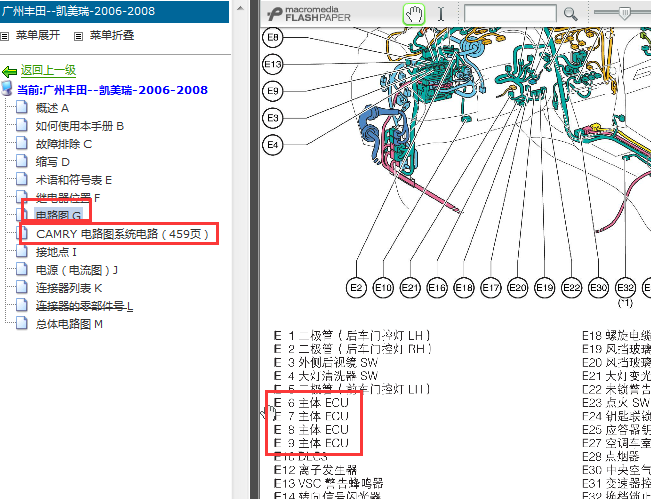This screenshot has height=499, width=651.
Task: Open CAMRY 电路图系统电路(459页)
Action: [x=122, y=234]
